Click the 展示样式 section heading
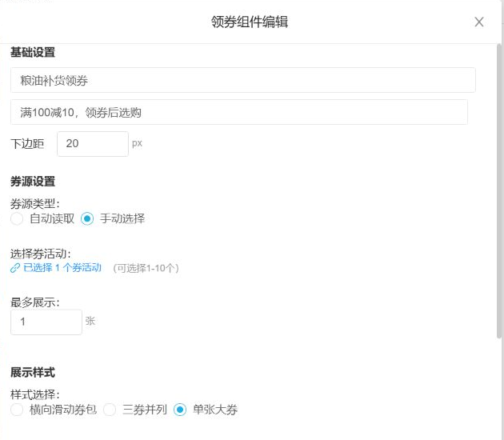 click(x=33, y=373)
